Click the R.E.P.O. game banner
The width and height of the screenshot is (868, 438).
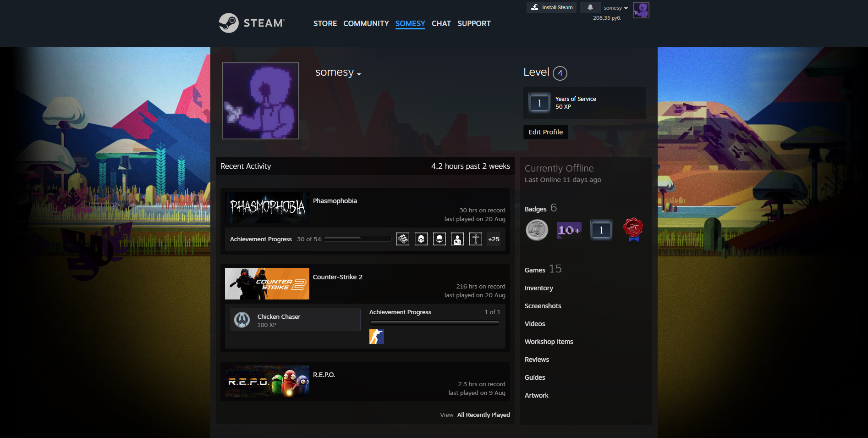click(x=267, y=381)
